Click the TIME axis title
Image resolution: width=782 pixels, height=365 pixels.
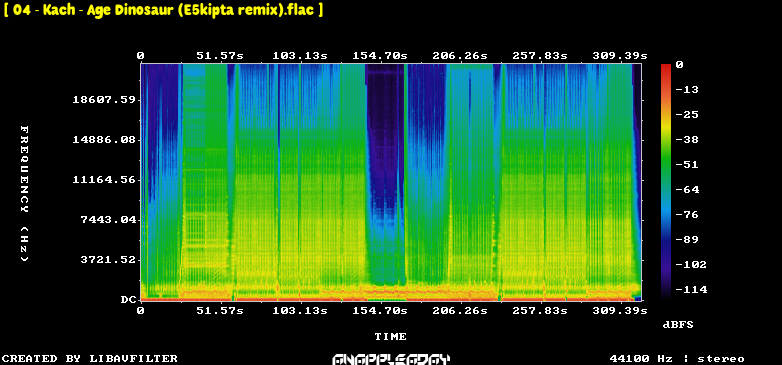391,337
